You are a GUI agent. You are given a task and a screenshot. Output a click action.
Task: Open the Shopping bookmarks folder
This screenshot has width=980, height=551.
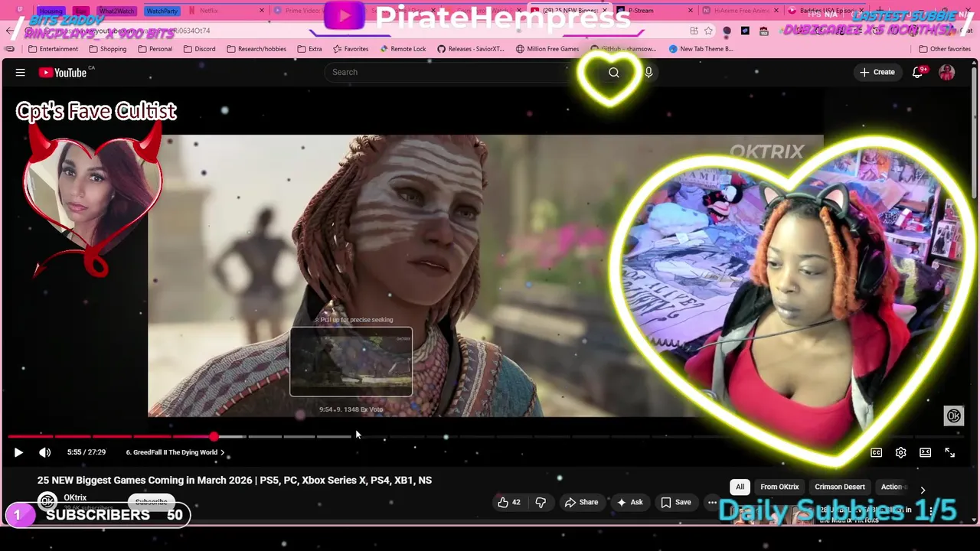click(107, 49)
